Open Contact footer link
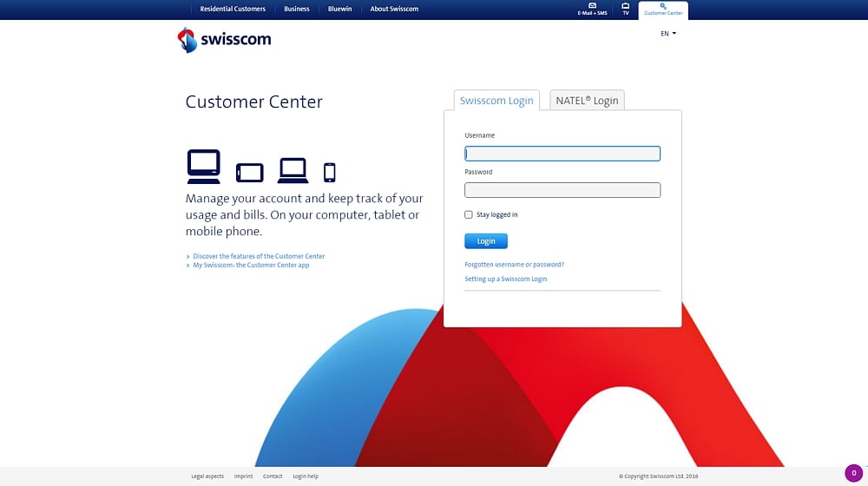This screenshot has height=486, width=868. 273,476
